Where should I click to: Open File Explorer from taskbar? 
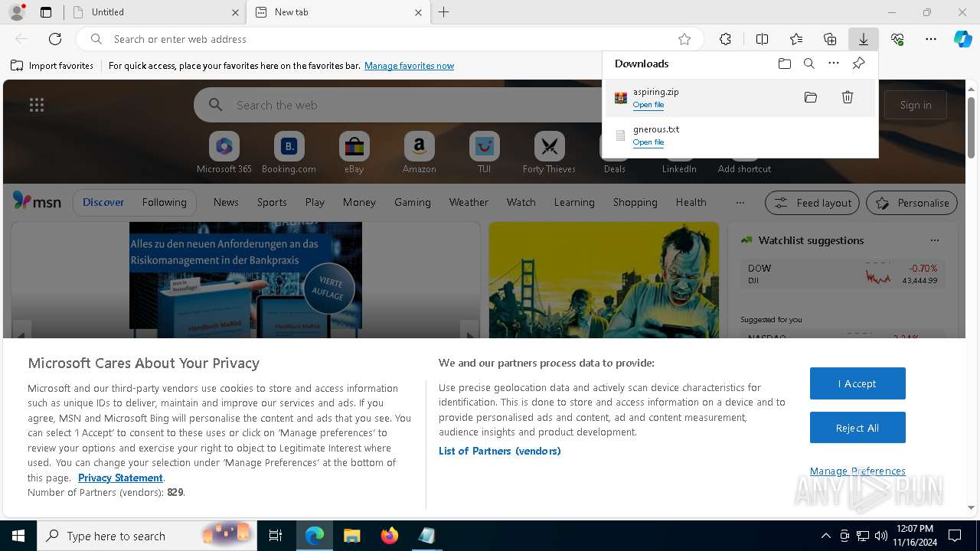[x=352, y=536]
